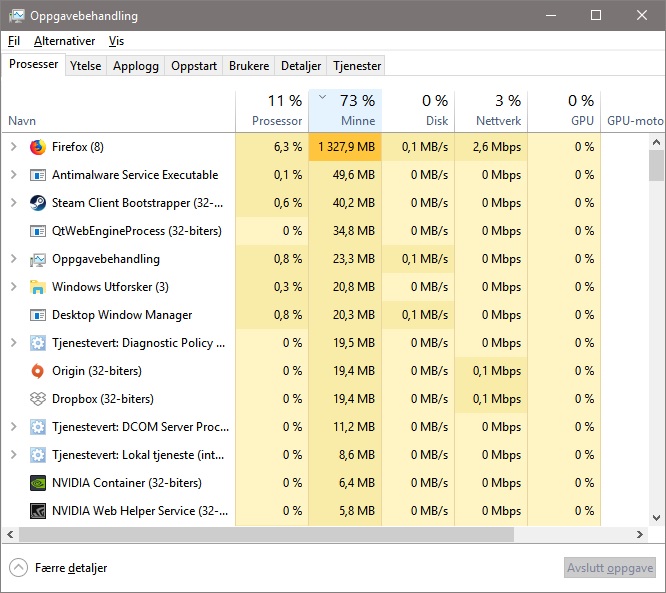Expand the Firefox (8) process group
Viewport: 666px width, 593px height.
14,147
